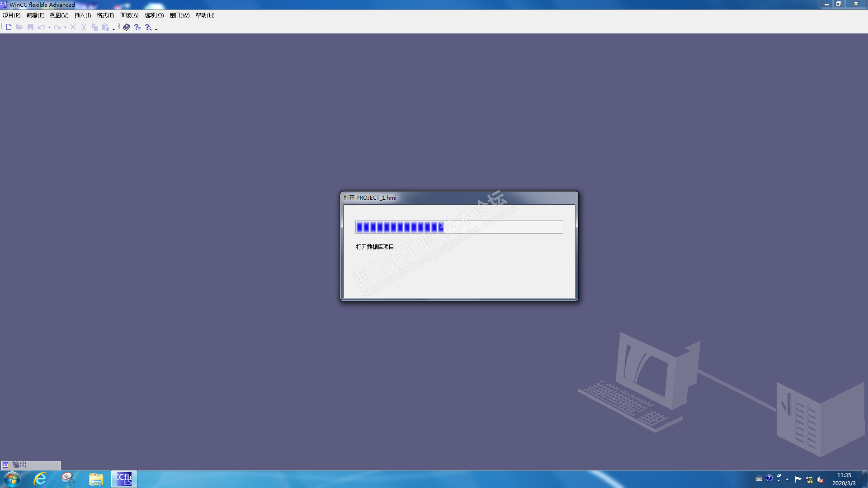This screenshot has height=488, width=868.
Task: Click the help search magnifier icon
Action: point(148,27)
